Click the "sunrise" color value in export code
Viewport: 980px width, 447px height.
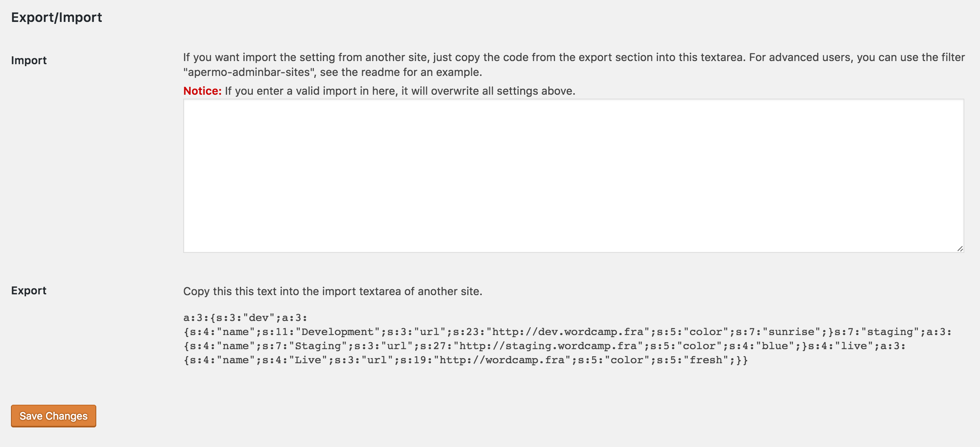point(791,332)
